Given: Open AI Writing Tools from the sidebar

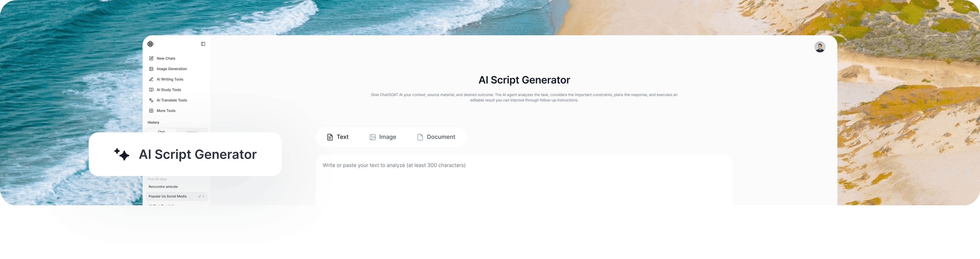Looking at the screenshot, I should coord(170,79).
